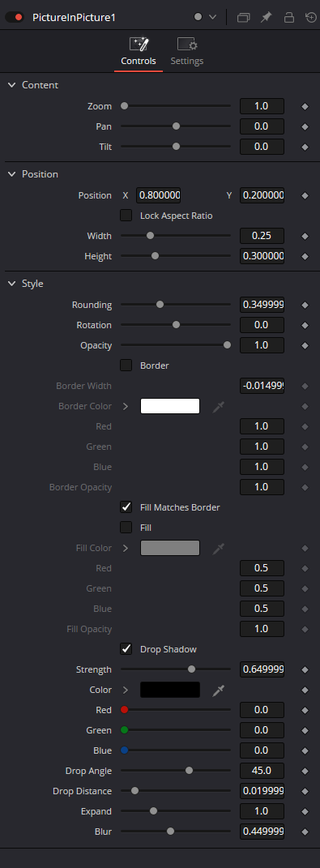Click the Width value field
Screen dimensions: 320x868
click(262, 236)
